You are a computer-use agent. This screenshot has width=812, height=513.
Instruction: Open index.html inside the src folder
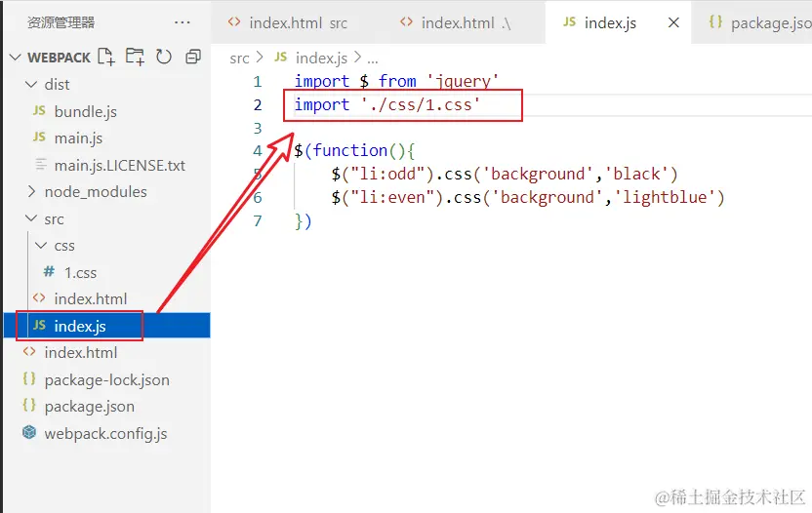pyautogui.click(x=91, y=298)
